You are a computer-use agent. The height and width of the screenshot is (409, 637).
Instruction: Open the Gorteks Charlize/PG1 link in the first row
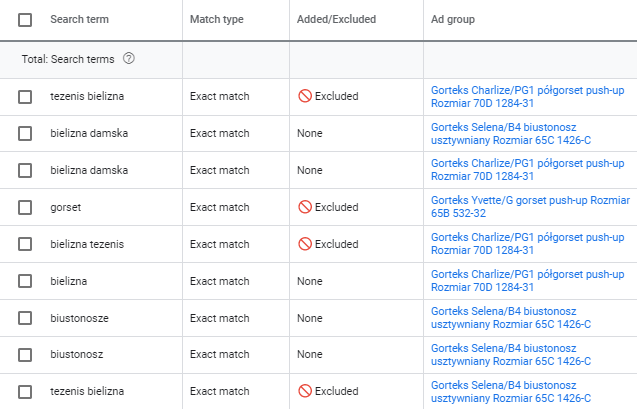527,97
